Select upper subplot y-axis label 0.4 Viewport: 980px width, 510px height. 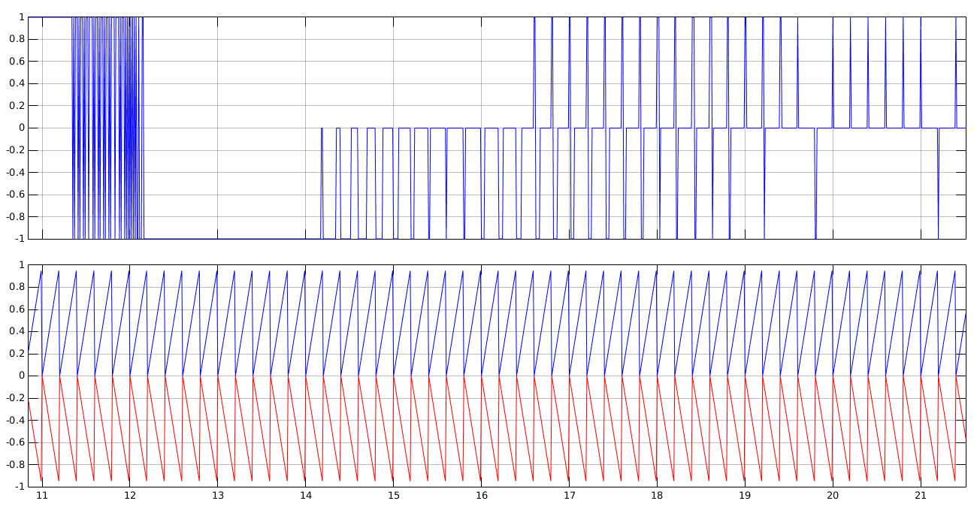click(x=17, y=83)
